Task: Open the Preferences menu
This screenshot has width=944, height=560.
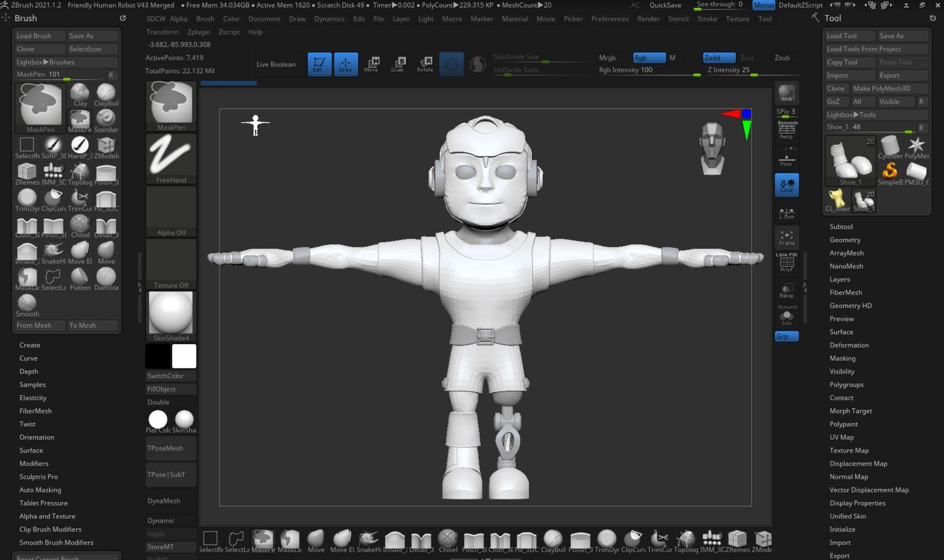Action: [609, 19]
